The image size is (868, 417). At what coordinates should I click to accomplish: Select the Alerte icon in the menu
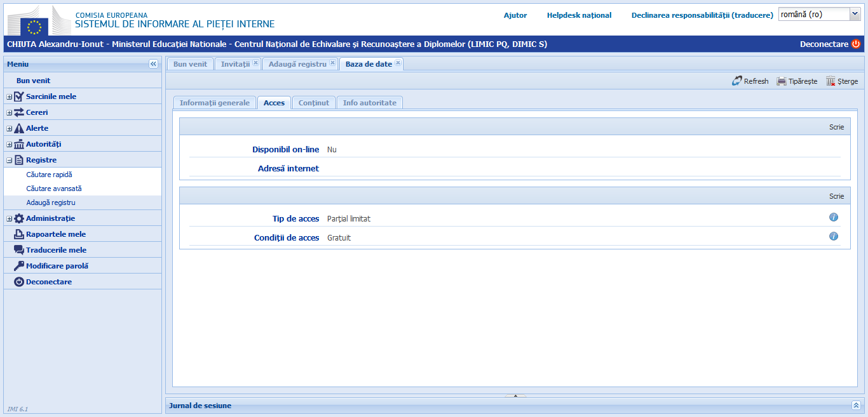tap(18, 128)
